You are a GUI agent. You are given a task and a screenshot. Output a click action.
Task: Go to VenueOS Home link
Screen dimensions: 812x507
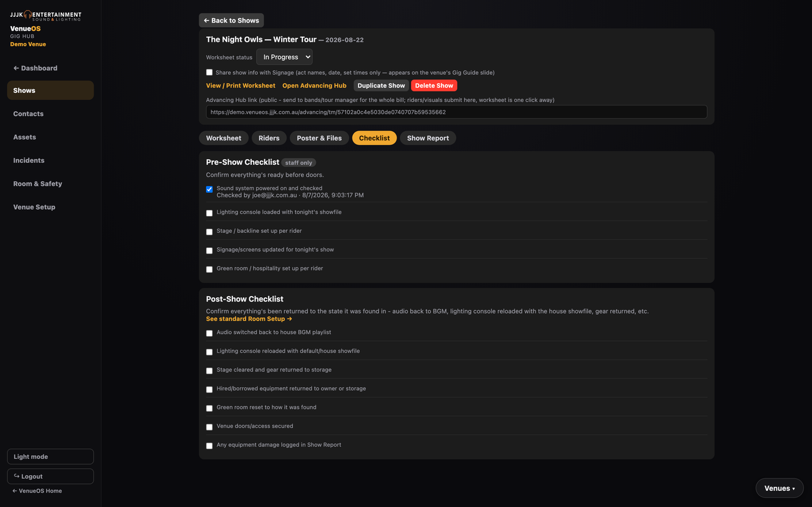click(37, 491)
